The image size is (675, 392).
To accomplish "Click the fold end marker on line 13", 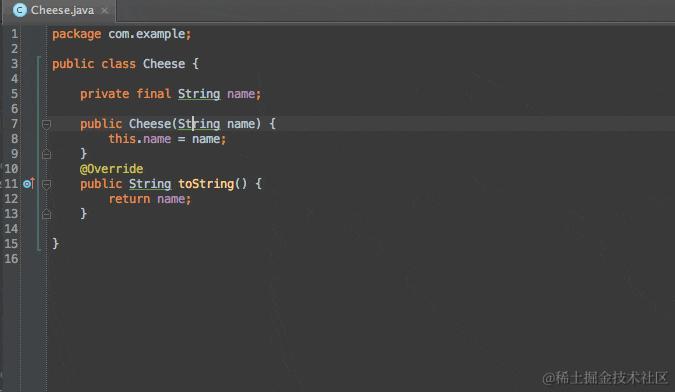I will pyautogui.click(x=46, y=214).
